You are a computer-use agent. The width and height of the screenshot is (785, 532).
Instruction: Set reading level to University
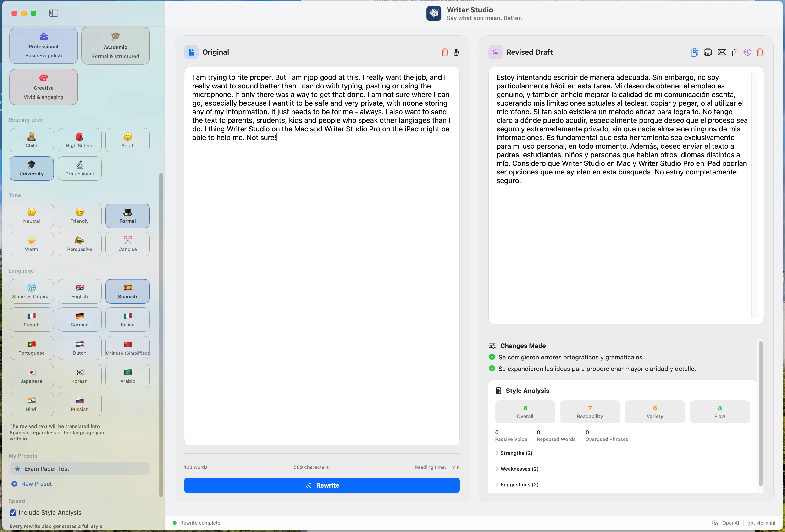point(31,168)
